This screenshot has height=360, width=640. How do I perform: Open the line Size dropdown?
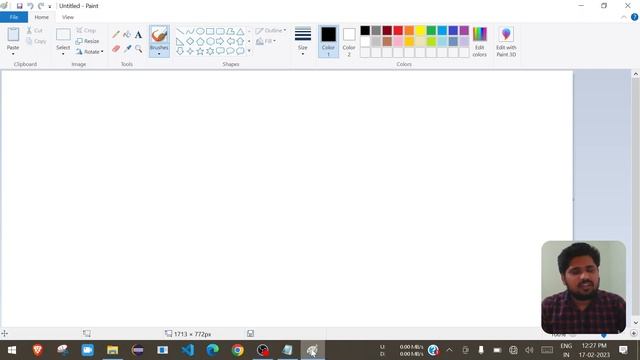pyautogui.click(x=303, y=41)
